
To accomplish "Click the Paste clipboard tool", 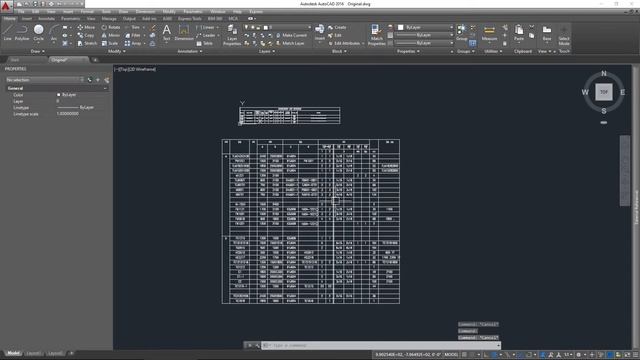I will [519, 32].
